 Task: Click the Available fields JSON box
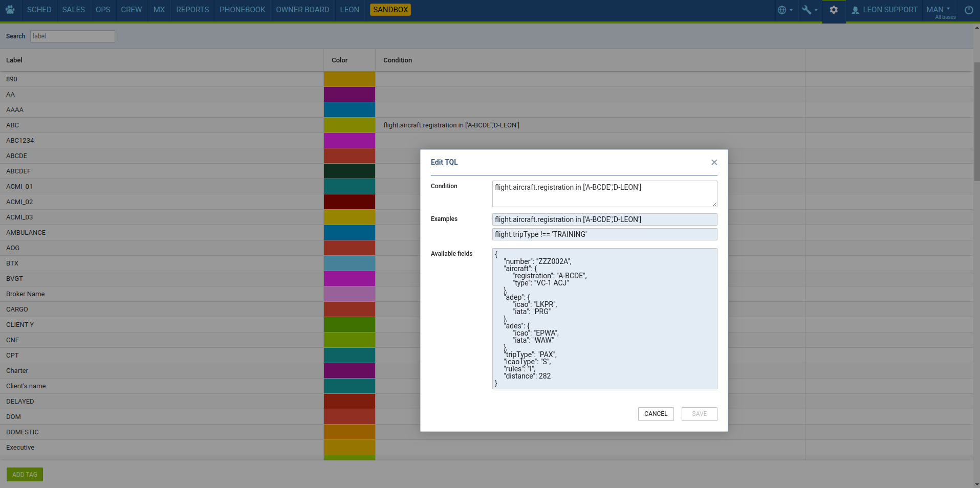pos(604,319)
